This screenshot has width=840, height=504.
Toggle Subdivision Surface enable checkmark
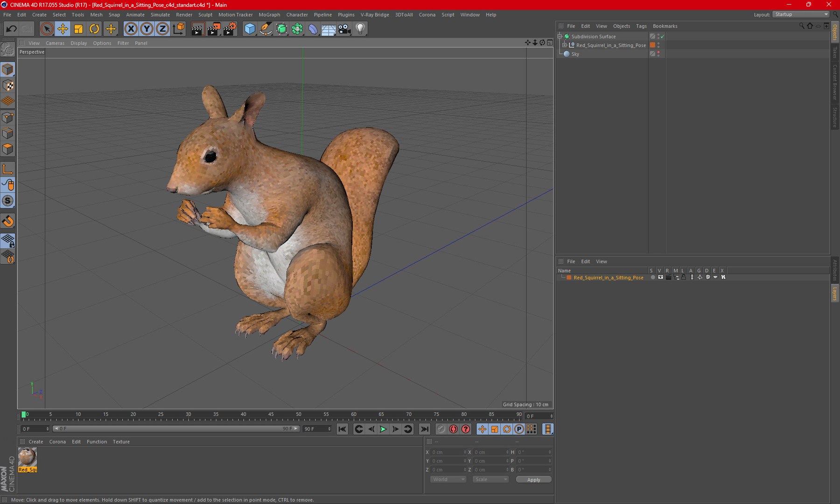pos(663,36)
